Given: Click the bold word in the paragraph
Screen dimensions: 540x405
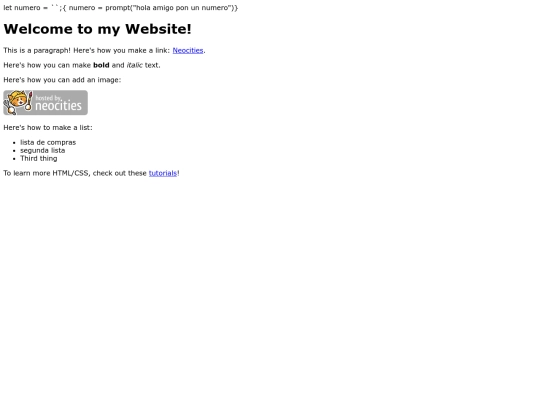Looking at the screenshot, I should [x=101, y=65].
